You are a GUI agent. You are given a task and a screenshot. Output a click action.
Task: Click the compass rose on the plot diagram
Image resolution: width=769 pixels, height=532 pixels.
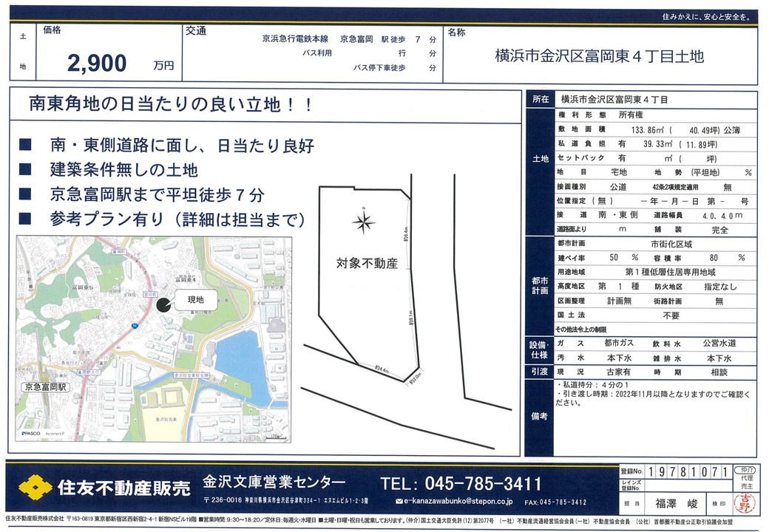tap(363, 221)
